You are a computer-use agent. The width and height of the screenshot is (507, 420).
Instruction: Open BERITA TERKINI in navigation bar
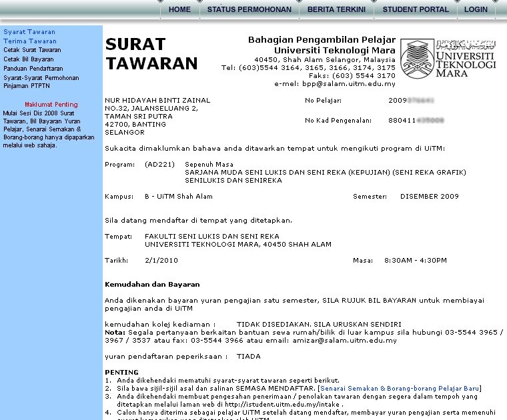[336, 9]
